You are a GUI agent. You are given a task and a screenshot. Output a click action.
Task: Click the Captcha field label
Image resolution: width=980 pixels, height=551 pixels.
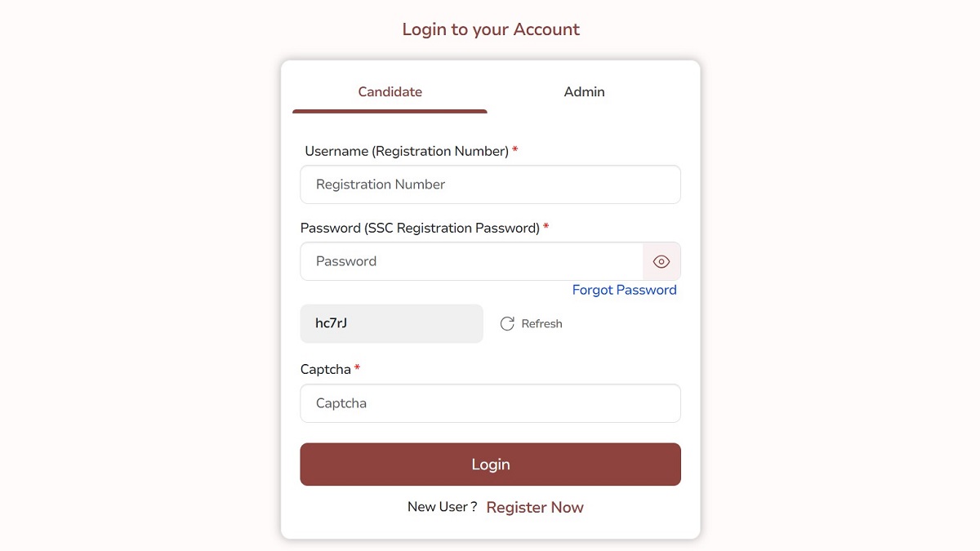click(325, 370)
